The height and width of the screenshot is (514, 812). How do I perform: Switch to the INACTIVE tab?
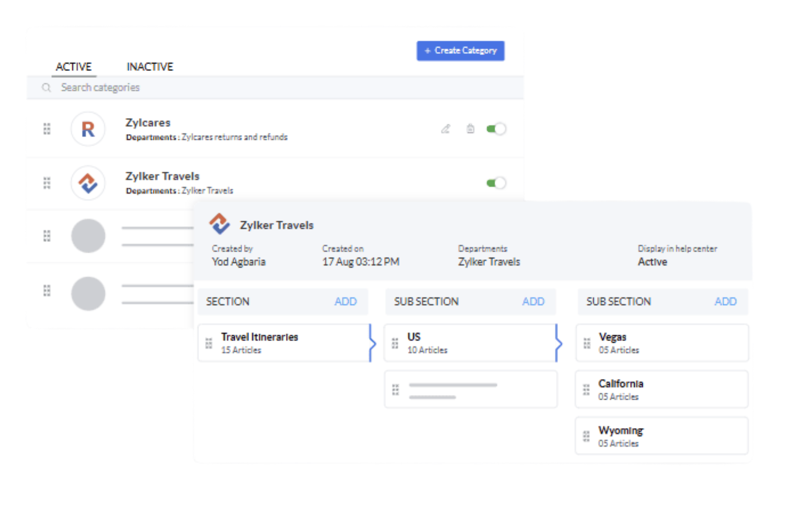pyautogui.click(x=150, y=67)
